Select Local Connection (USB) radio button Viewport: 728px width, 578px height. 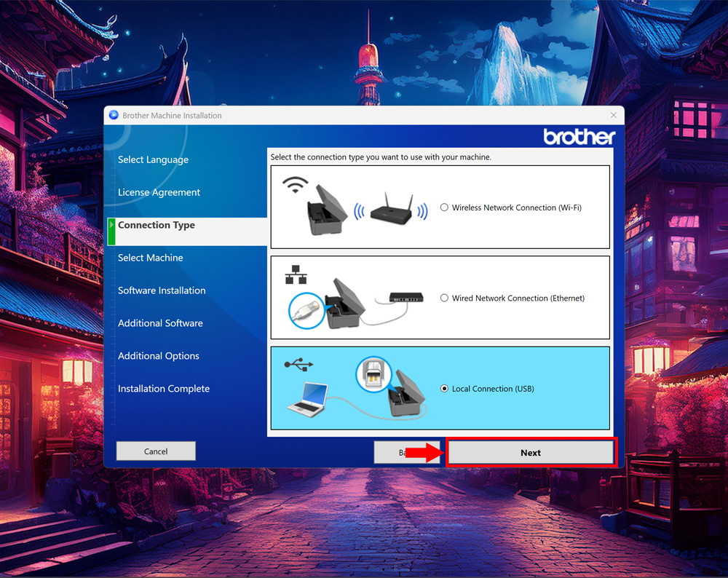tap(444, 389)
